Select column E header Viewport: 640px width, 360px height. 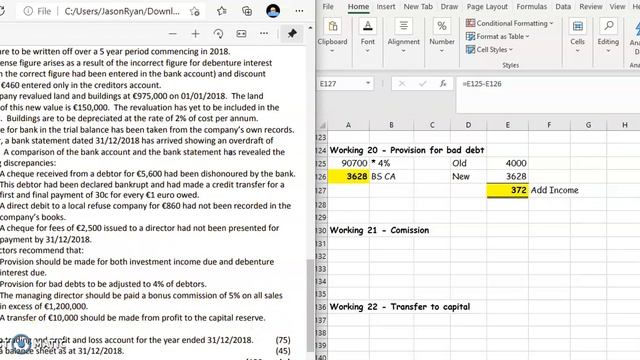[x=507, y=125]
